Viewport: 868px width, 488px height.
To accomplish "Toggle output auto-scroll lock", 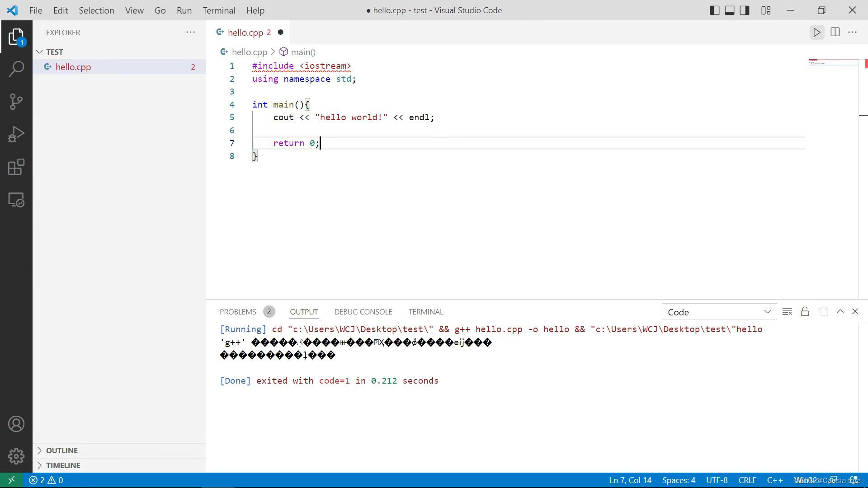I will pyautogui.click(x=805, y=311).
